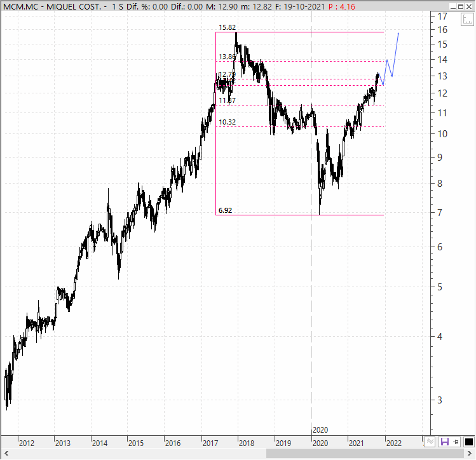Click the 2015 label on time axis
This screenshot has width=476, height=460.
coord(136,443)
